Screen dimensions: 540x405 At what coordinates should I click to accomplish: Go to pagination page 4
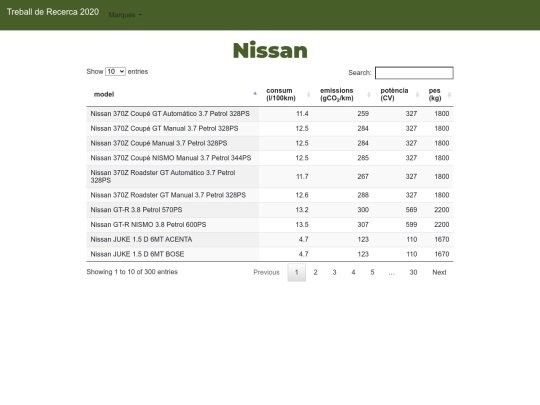[353, 272]
